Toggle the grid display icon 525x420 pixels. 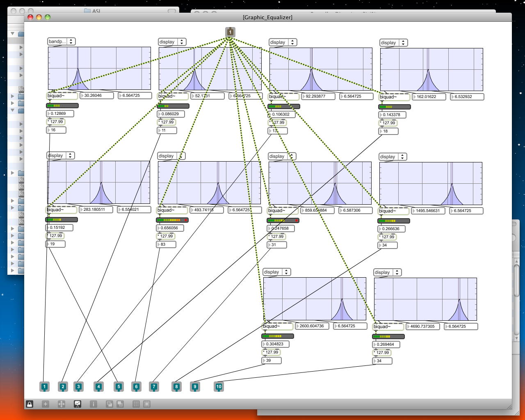tap(136, 404)
